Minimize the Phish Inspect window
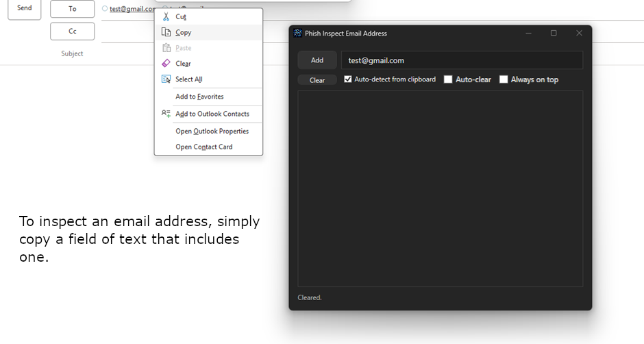The width and height of the screenshot is (644, 344). click(529, 34)
